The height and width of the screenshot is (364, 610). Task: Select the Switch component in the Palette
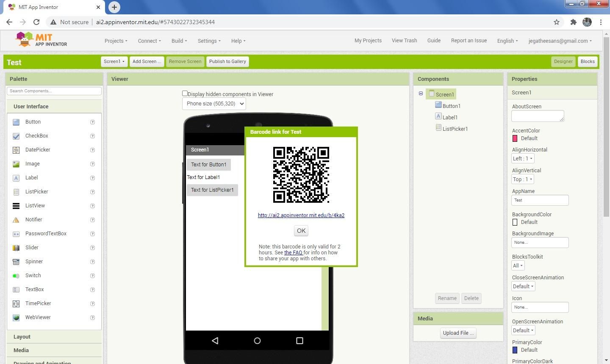(33, 275)
